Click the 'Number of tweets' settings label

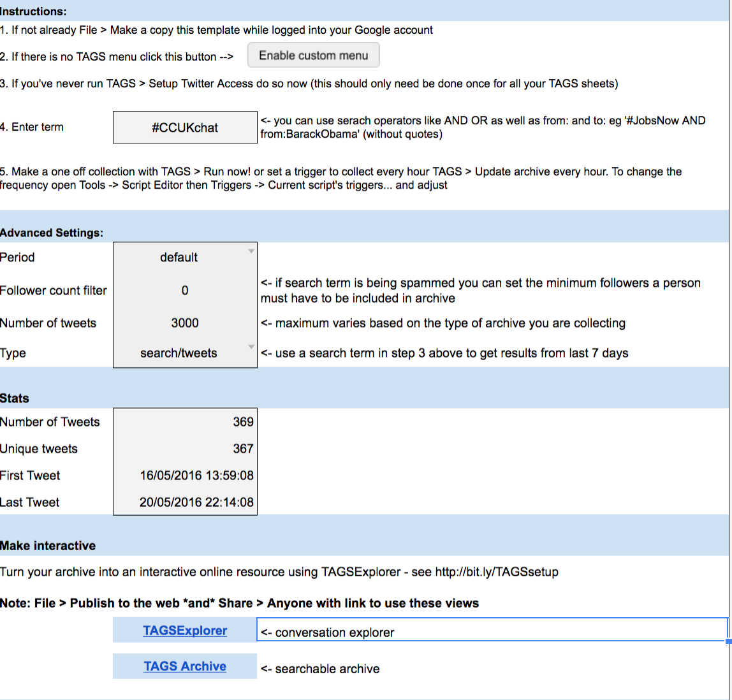48,323
